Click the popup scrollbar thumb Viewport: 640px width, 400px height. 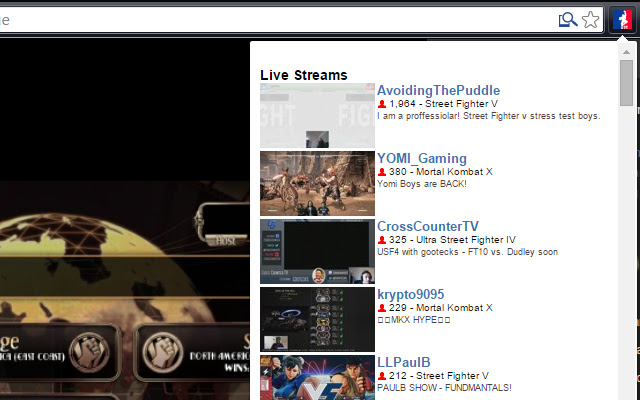pyautogui.click(x=626, y=83)
